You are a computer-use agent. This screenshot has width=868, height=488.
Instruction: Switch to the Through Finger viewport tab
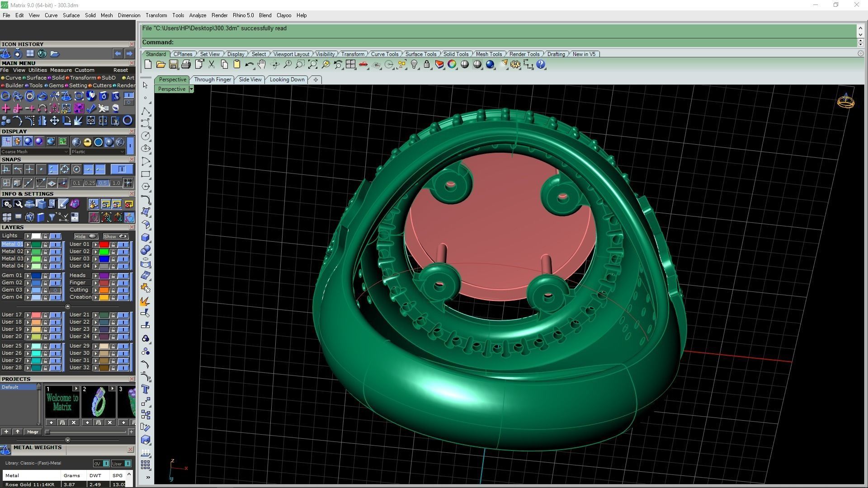pos(212,80)
